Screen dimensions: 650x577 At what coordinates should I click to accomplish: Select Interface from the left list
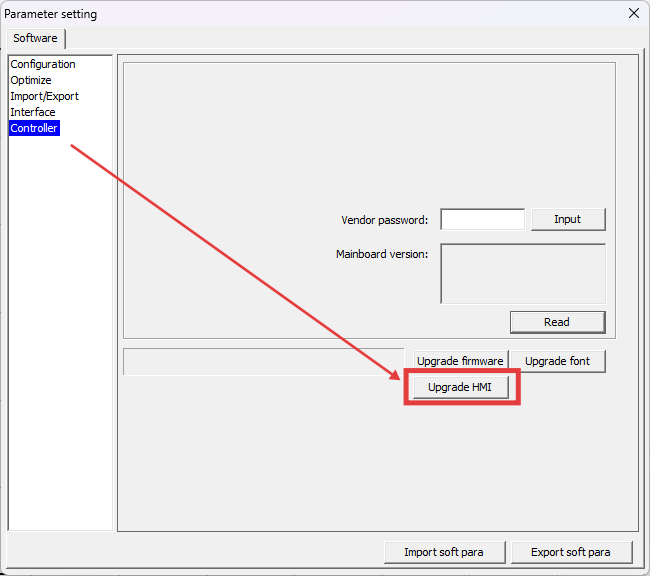(33, 112)
